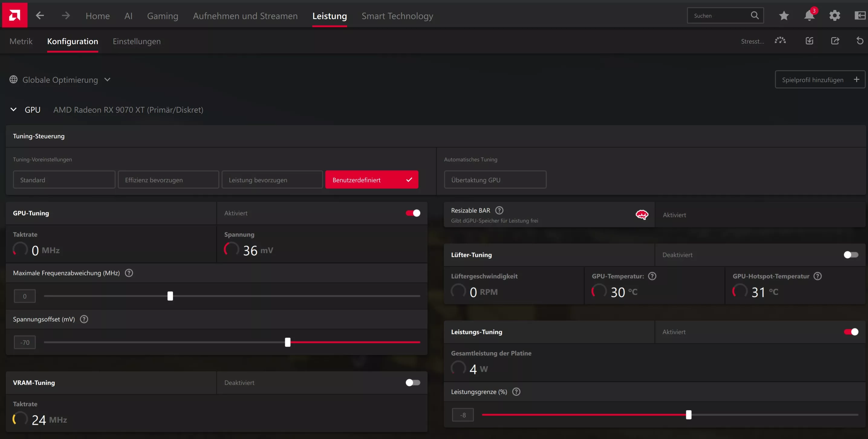Start the stress test gauge icon
The image size is (868, 439).
point(780,41)
